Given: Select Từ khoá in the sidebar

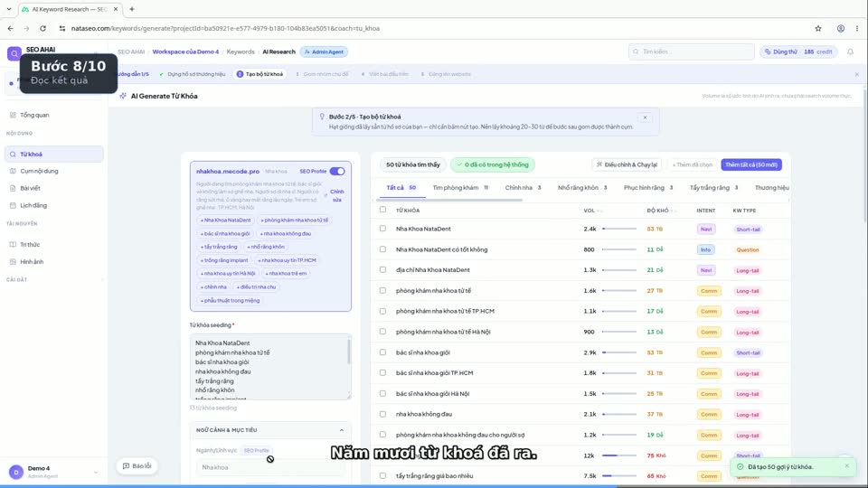Looking at the screenshot, I should pyautogui.click(x=53, y=154).
